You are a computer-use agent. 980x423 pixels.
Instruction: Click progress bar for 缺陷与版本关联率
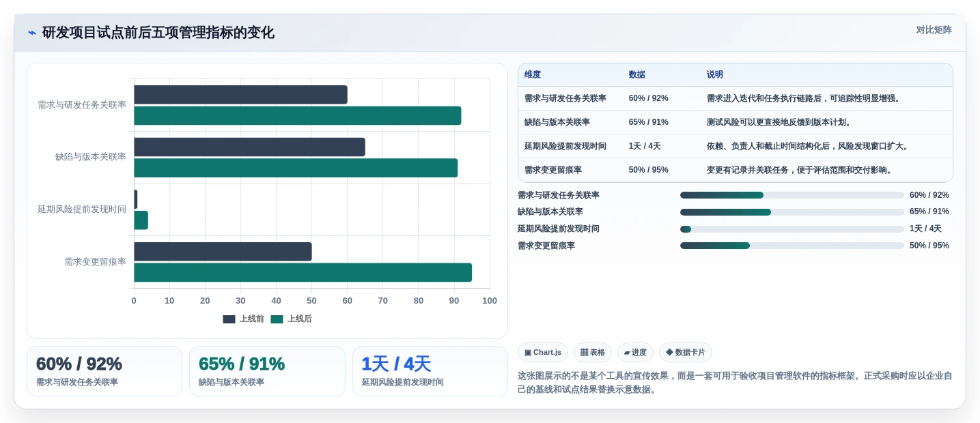pyautogui.click(x=792, y=212)
